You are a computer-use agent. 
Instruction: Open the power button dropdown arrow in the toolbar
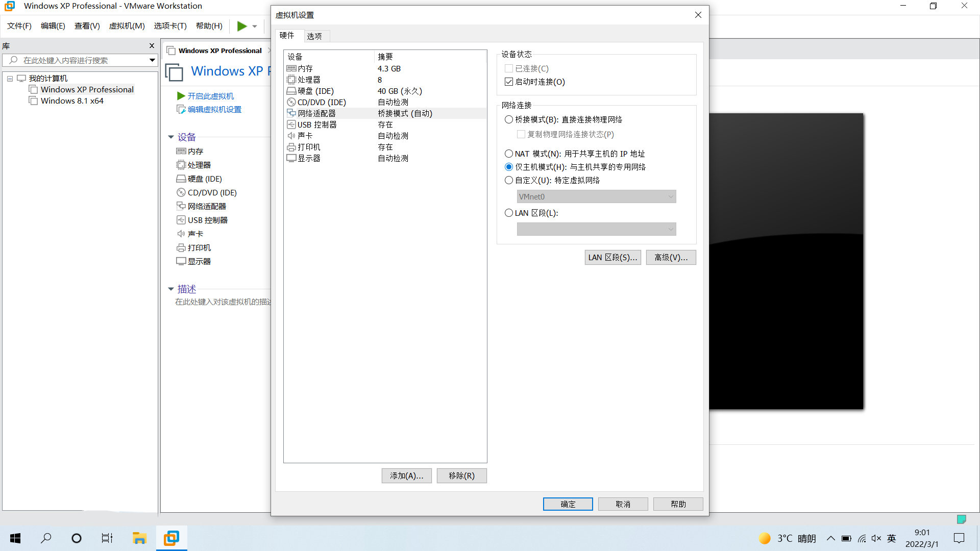(255, 27)
